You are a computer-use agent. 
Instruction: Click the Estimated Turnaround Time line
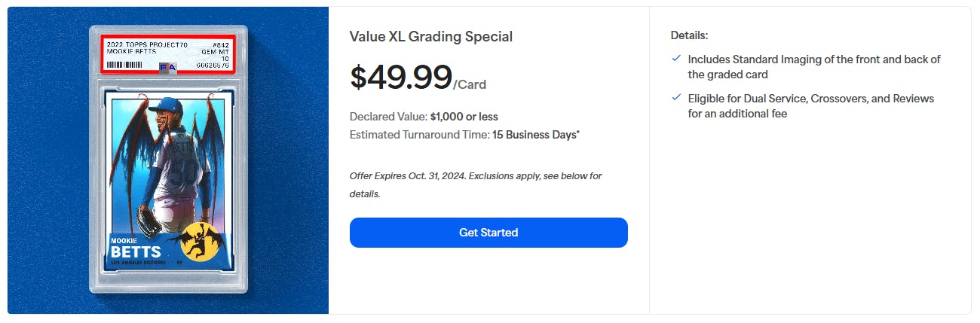464,135
